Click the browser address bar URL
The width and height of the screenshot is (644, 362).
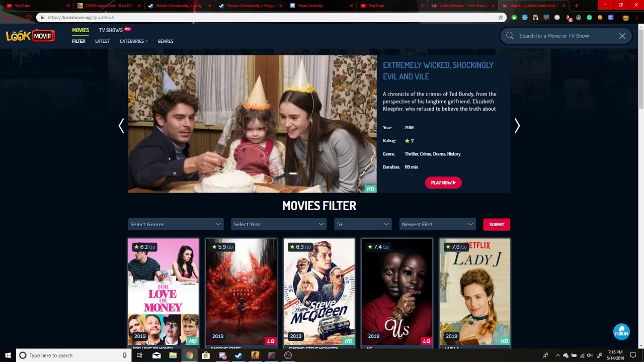(81, 17)
